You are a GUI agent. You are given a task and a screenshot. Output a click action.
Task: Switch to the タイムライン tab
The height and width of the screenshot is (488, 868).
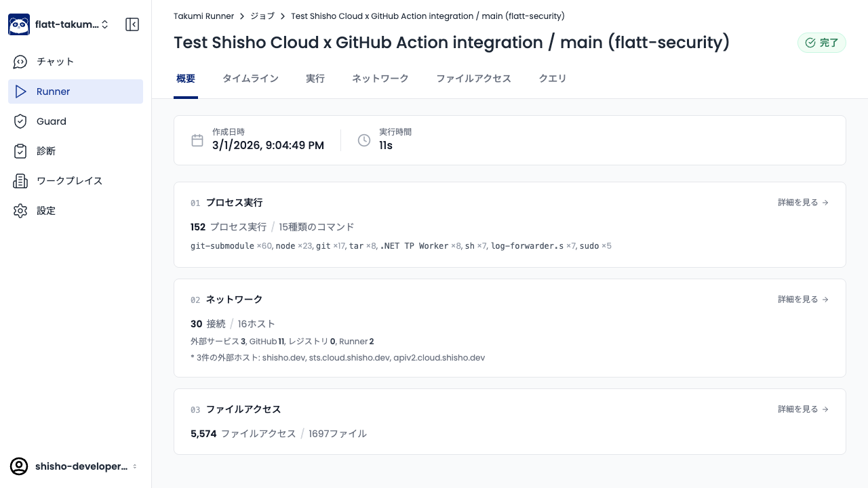(x=250, y=79)
